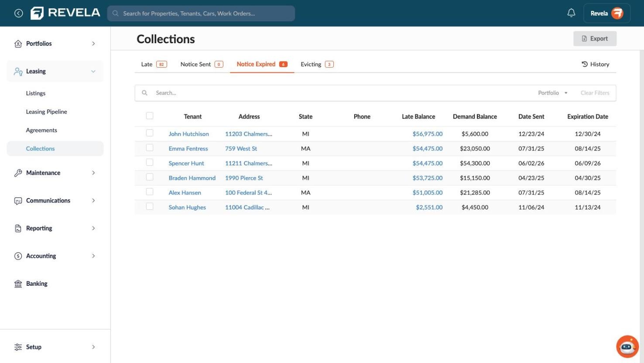
Task: Open the Revela account menu
Action: pyautogui.click(x=606, y=13)
